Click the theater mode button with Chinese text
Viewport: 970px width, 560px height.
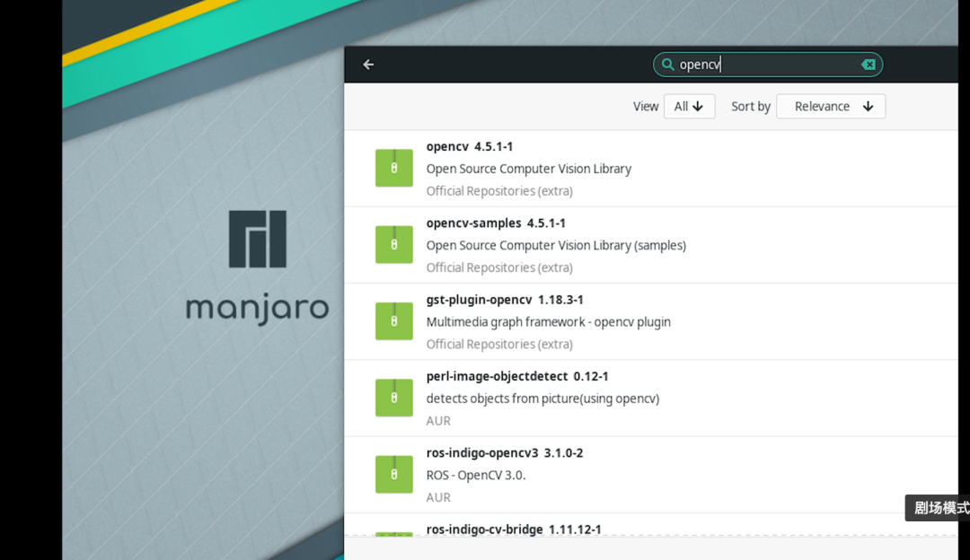[938, 508]
